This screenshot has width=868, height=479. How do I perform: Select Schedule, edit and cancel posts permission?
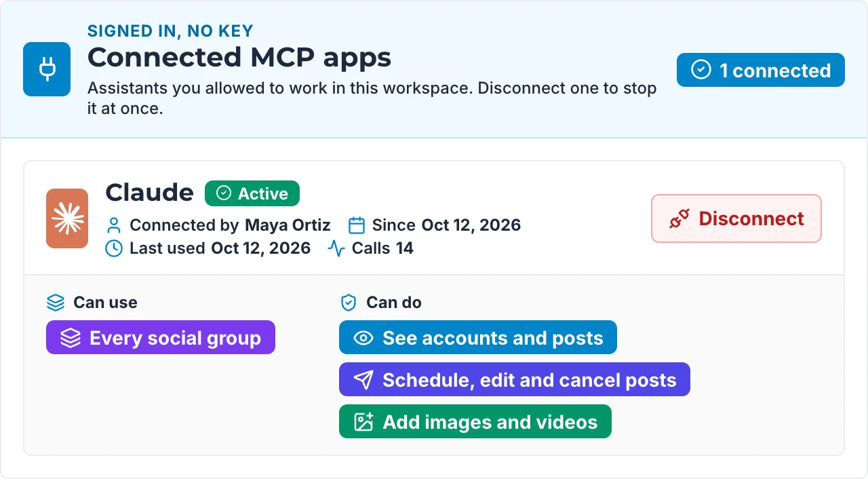[515, 379]
